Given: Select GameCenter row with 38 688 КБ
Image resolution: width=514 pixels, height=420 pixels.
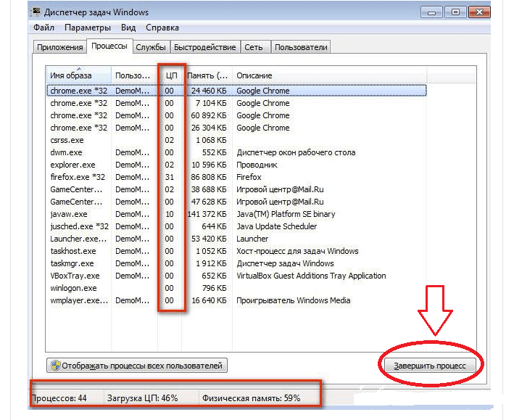Looking at the screenshot, I should (x=236, y=189).
